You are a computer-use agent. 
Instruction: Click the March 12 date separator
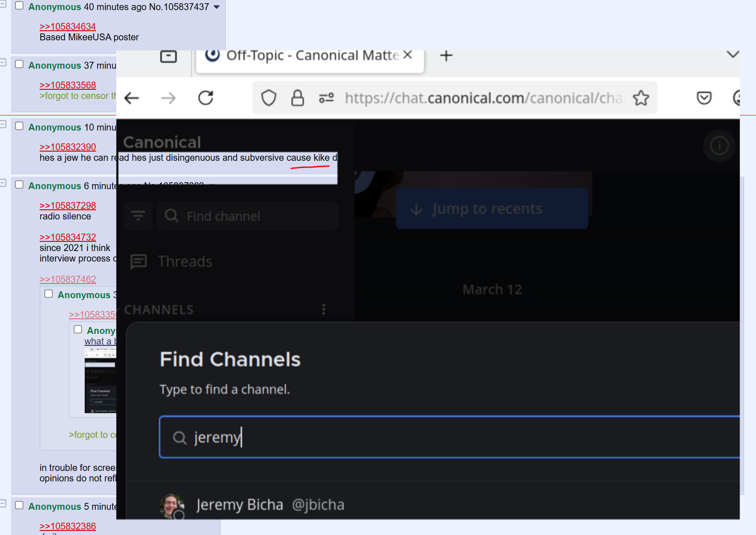click(492, 289)
